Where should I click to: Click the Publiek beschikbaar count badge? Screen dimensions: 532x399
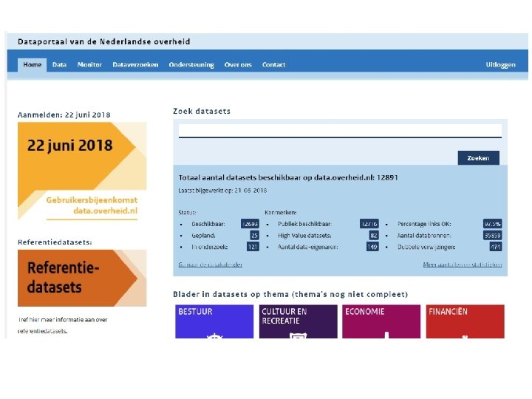tap(369, 224)
